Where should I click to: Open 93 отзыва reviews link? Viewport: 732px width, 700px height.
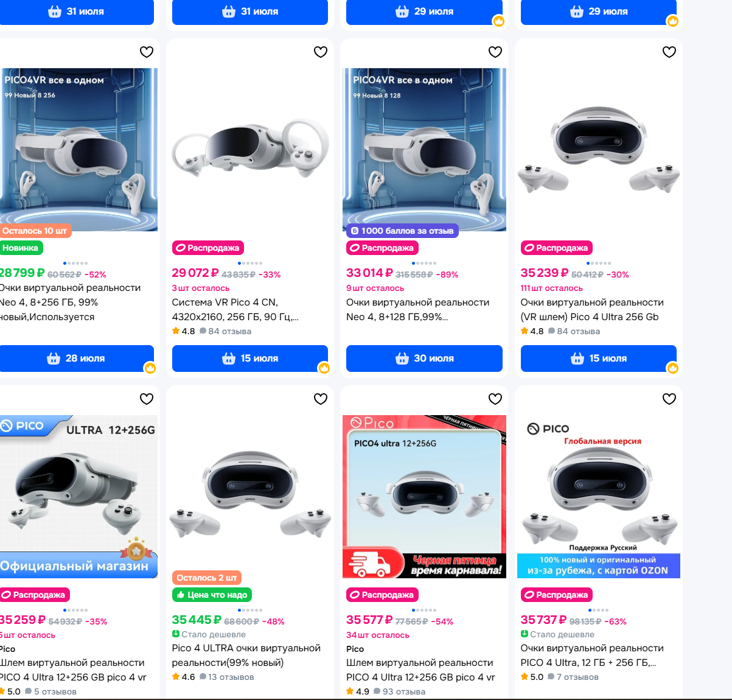pos(399,691)
